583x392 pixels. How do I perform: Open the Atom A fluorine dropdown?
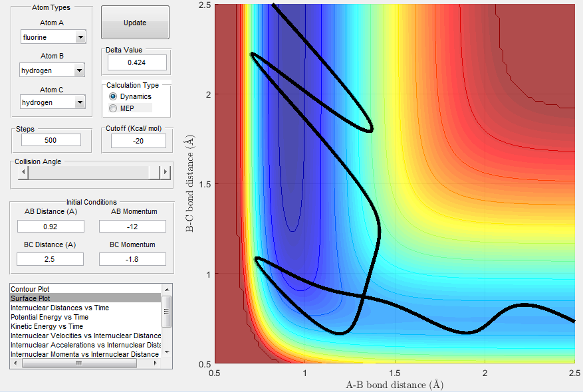[x=53, y=37]
